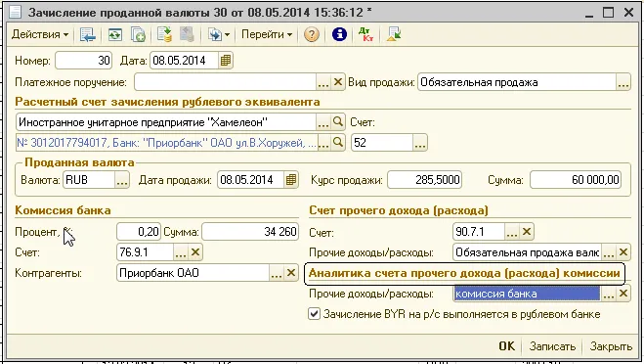The width and height of the screenshot is (644, 364).
Task: Open selection for Контрагенты Приорбанк ОАО
Action: pyautogui.click(x=277, y=273)
